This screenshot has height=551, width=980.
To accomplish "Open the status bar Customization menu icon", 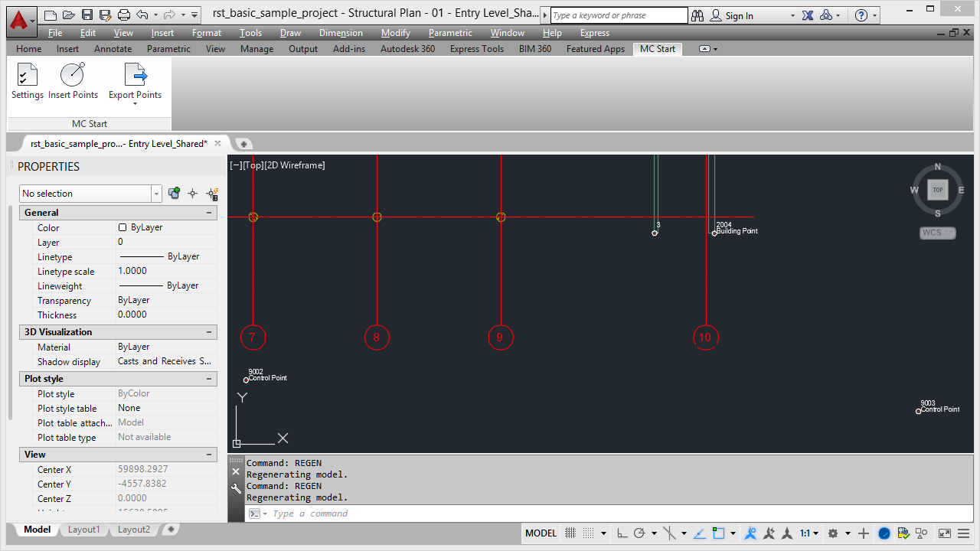I will point(964,533).
